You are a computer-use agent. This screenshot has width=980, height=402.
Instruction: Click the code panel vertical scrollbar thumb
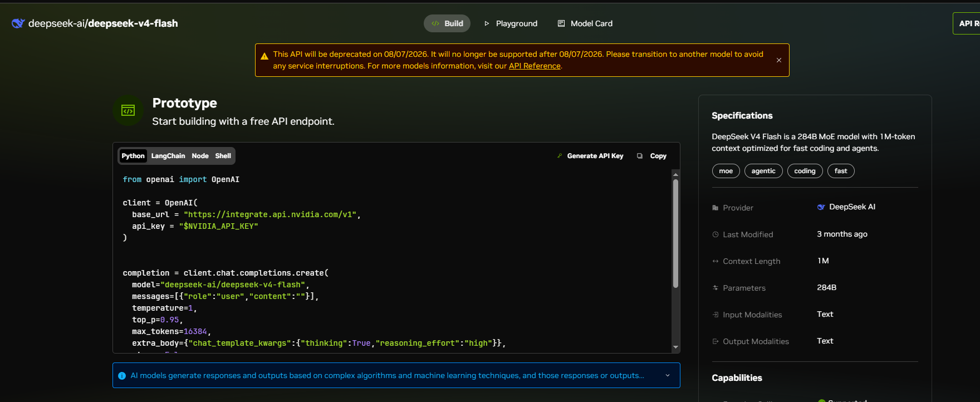click(x=675, y=233)
